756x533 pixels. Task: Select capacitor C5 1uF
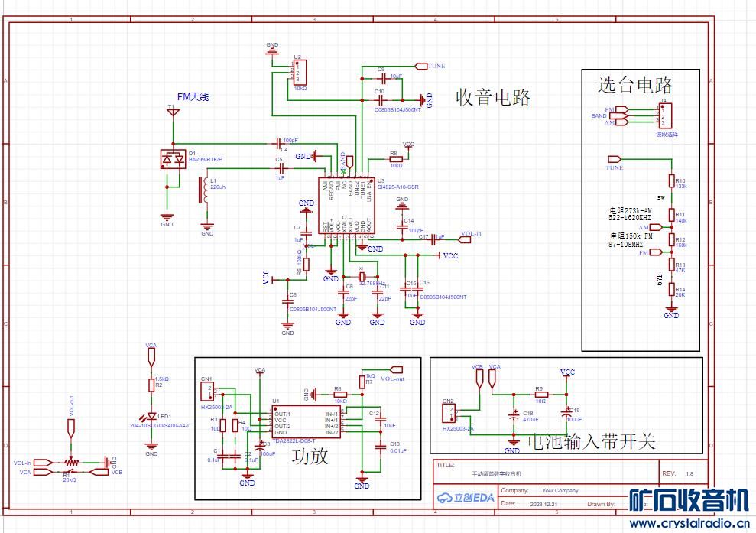[x=281, y=168]
